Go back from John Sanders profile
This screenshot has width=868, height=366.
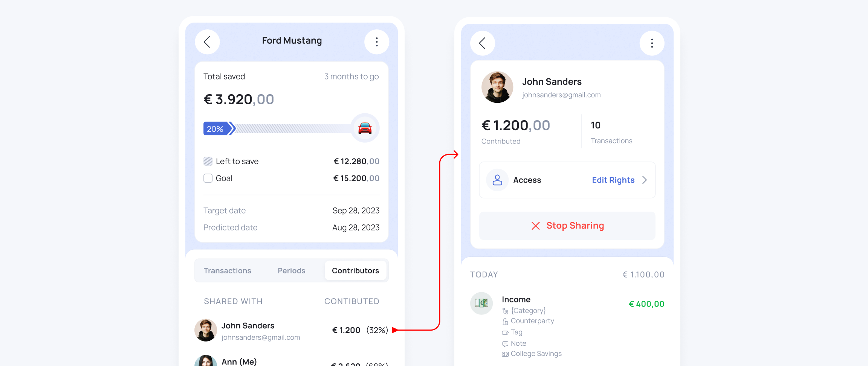pos(483,43)
